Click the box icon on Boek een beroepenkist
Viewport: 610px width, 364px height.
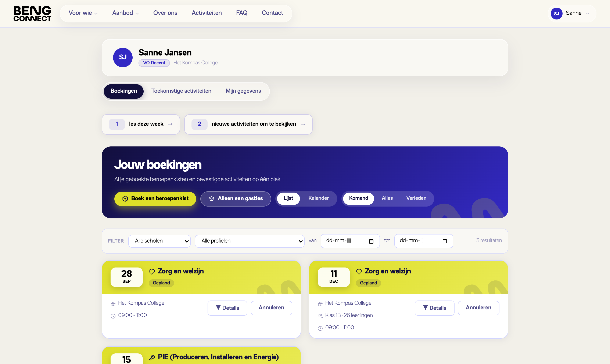coord(125,199)
